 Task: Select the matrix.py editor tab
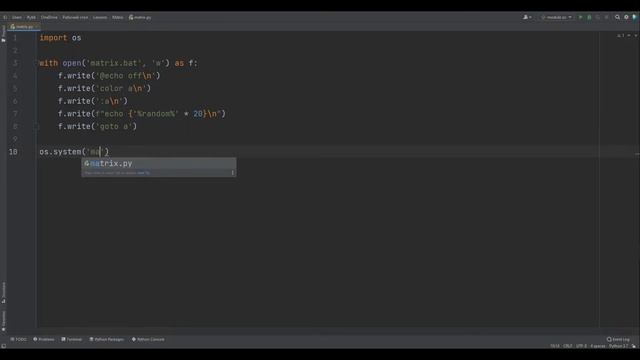[x=24, y=27]
